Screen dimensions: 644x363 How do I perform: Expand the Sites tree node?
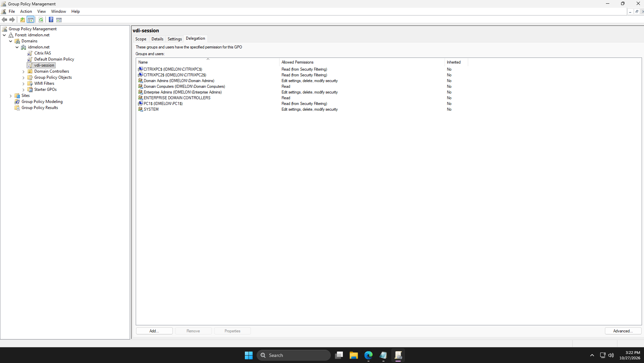click(x=11, y=96)
